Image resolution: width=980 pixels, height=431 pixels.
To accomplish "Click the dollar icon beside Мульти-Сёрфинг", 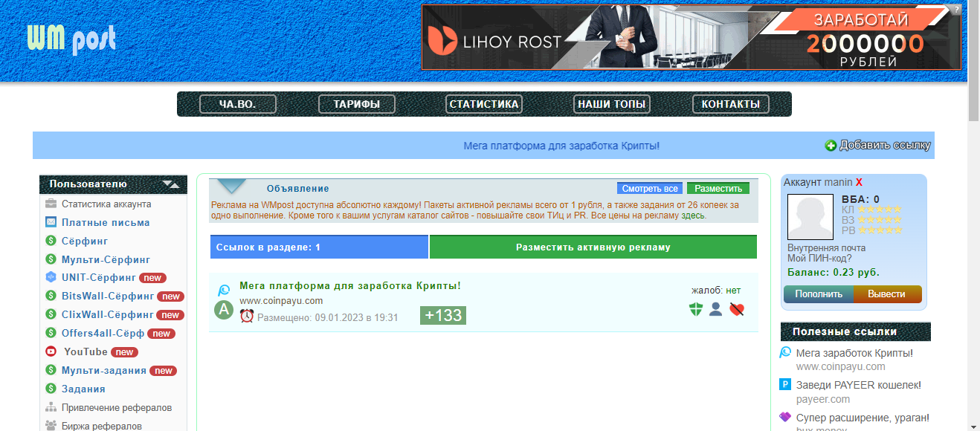I will tap(51, 259).
